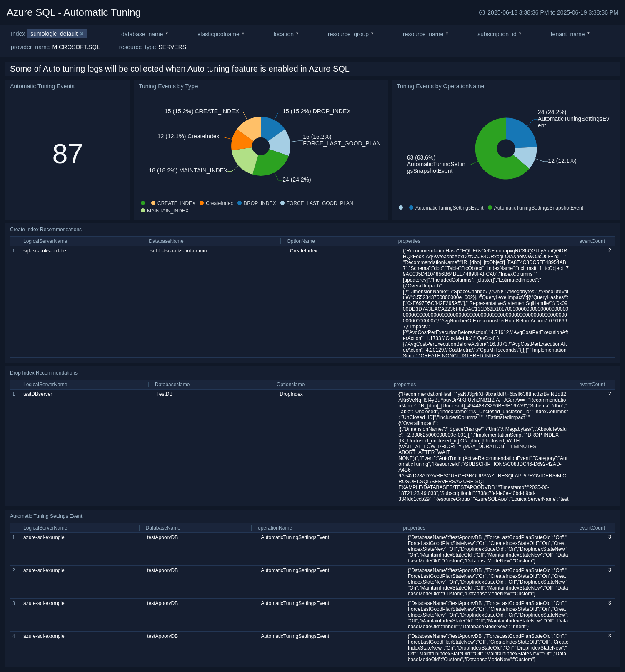
Task: Toggle the MAINTAIN_INDEX legend entry
Action: [x=165, y=211]
